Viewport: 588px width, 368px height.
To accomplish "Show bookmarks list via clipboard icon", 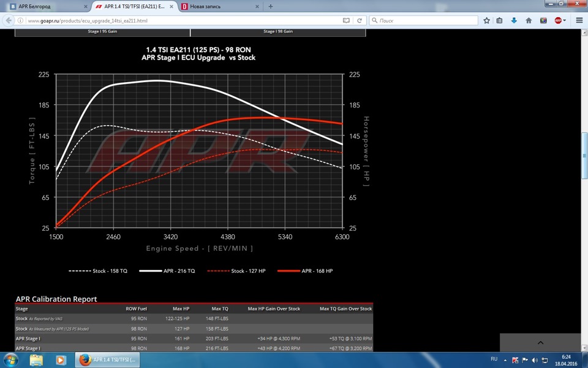I will pyautogui.click(x=500, y=21).
